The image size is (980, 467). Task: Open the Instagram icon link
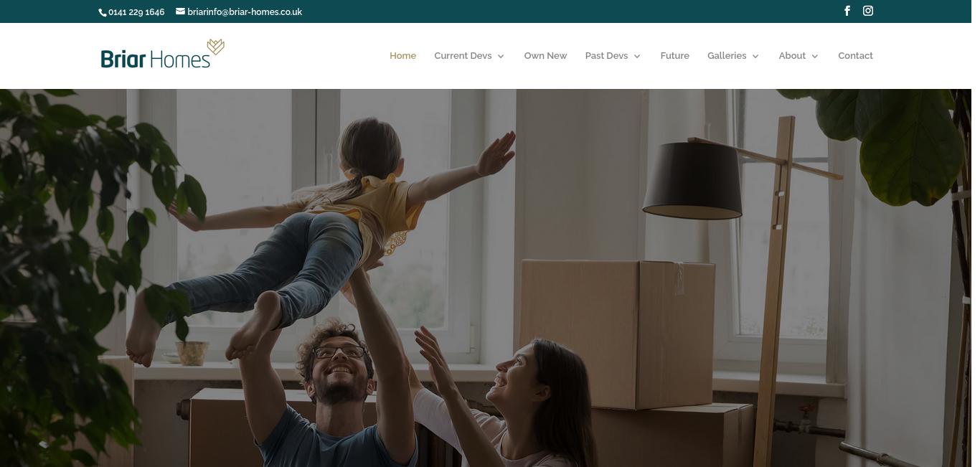click(868, 11)
